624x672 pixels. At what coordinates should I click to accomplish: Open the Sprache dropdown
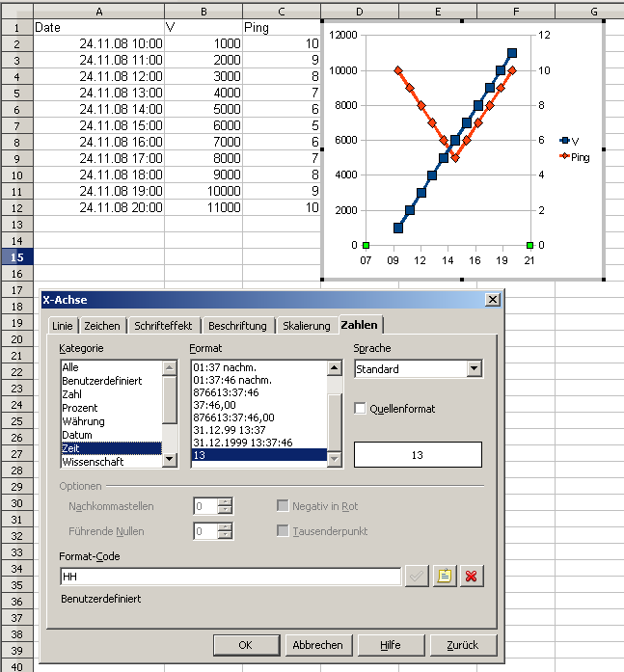coord(474,369)
